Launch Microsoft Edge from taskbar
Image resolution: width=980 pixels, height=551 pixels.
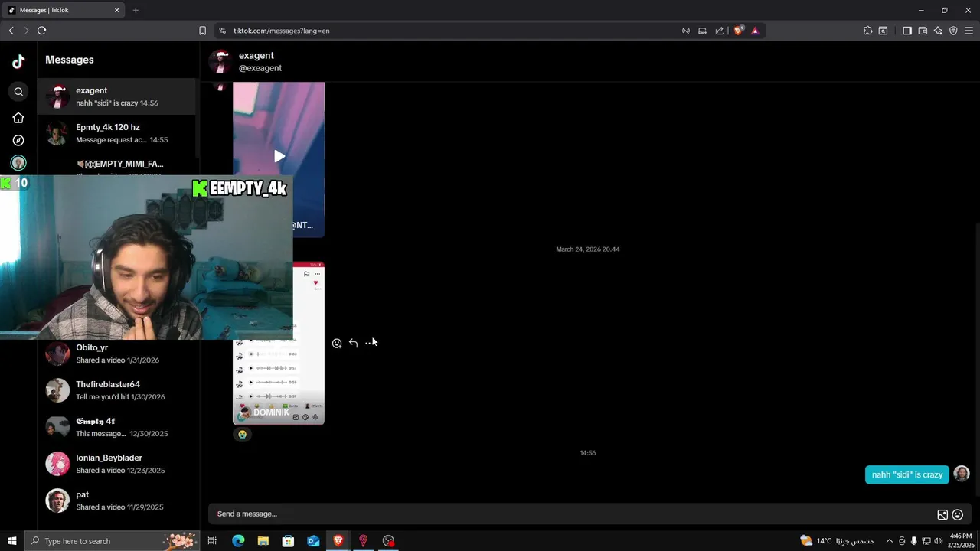238,541
